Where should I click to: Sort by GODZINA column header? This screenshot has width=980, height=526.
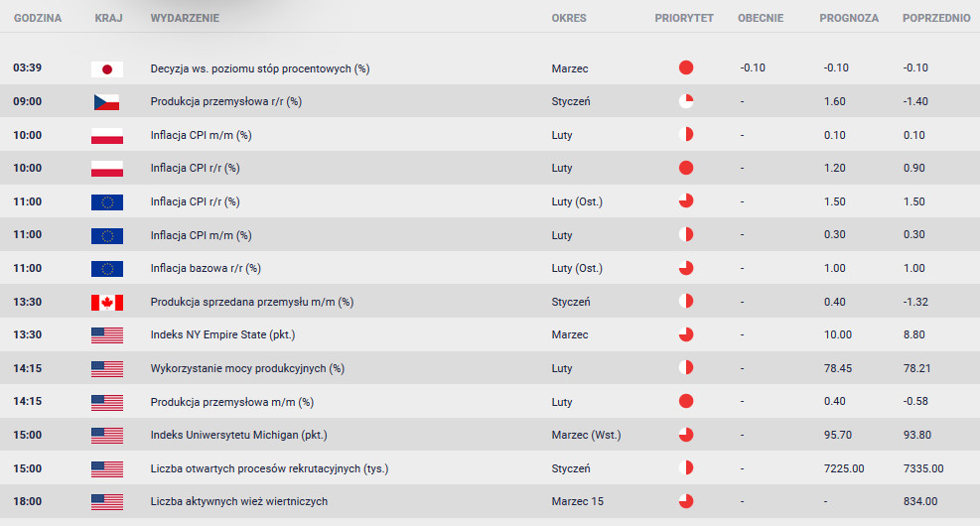pos(38,18)
